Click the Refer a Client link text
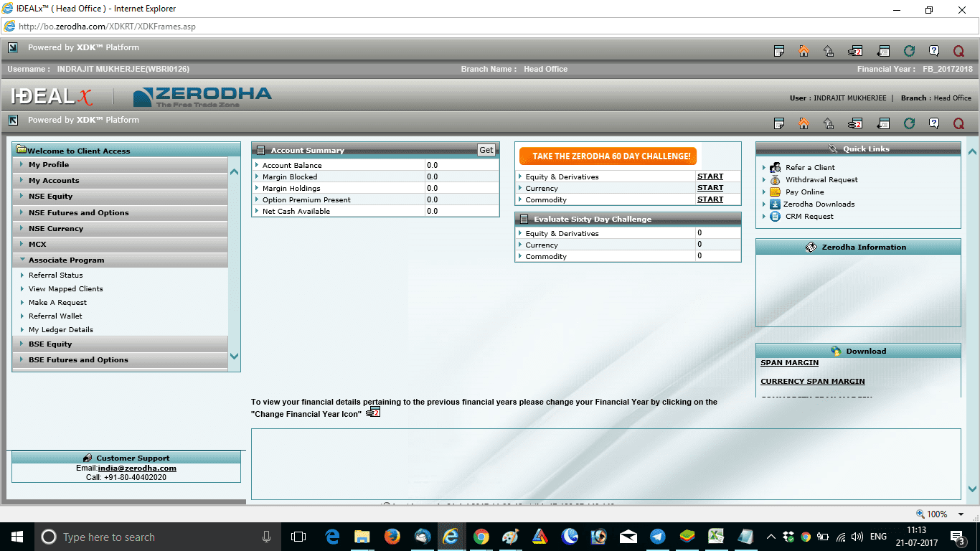The height and width of the screenshot is (551, 980). (x=810, y=167)
